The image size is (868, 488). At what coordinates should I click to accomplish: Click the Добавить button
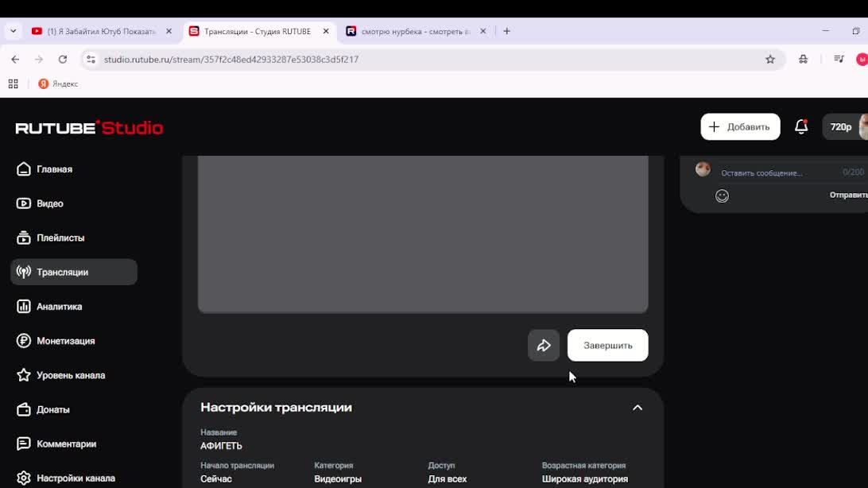click(x=740, y=126)
